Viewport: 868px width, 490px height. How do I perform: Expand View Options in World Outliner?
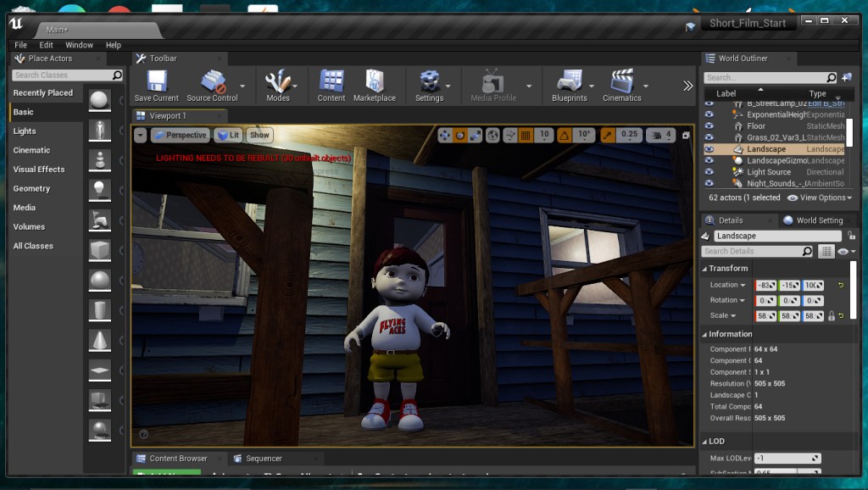click(821, 198)
